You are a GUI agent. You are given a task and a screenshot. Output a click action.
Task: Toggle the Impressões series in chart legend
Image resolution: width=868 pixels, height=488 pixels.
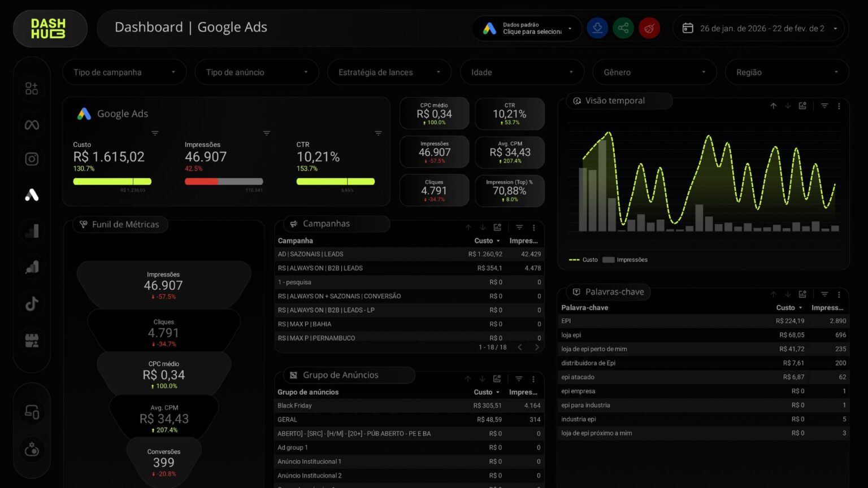(625, 260)
